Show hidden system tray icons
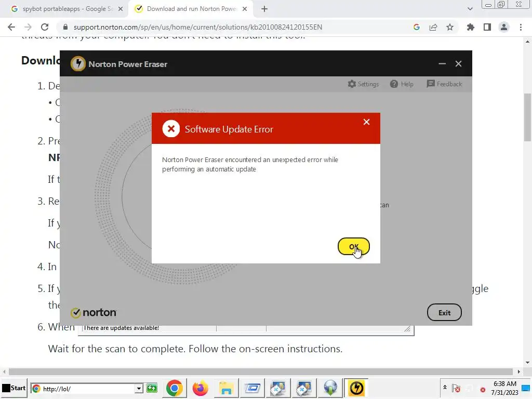This screenshot has width=532, height=399. pos(445,388)
